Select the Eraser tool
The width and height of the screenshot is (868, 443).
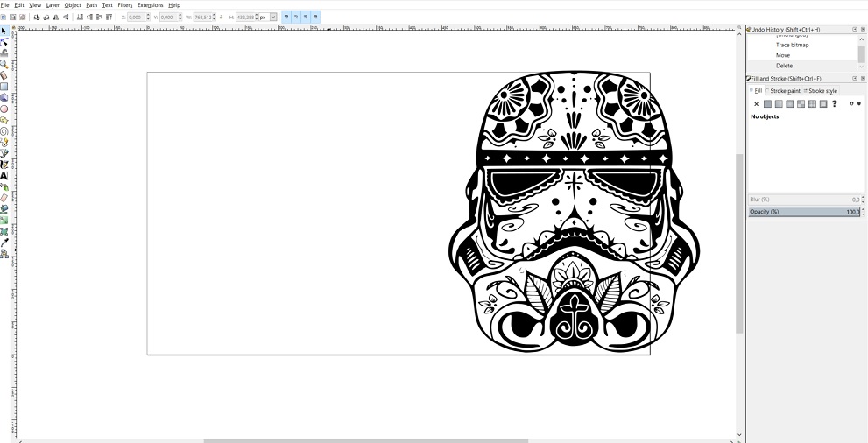pos(4,198)
